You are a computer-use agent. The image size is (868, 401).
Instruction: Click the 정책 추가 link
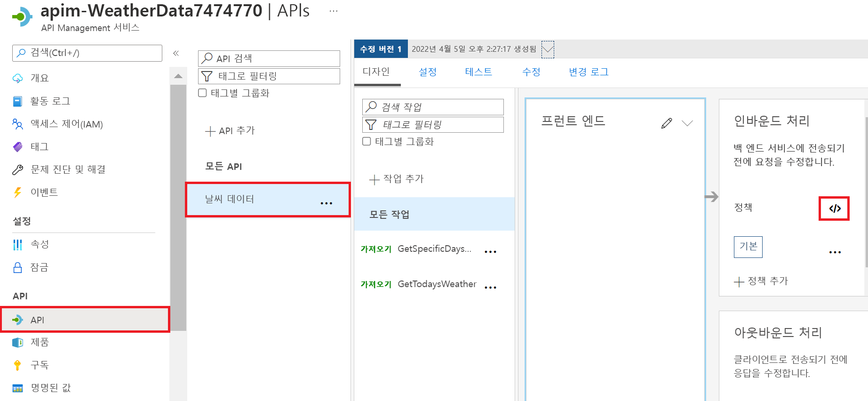(x=768, y=281)
